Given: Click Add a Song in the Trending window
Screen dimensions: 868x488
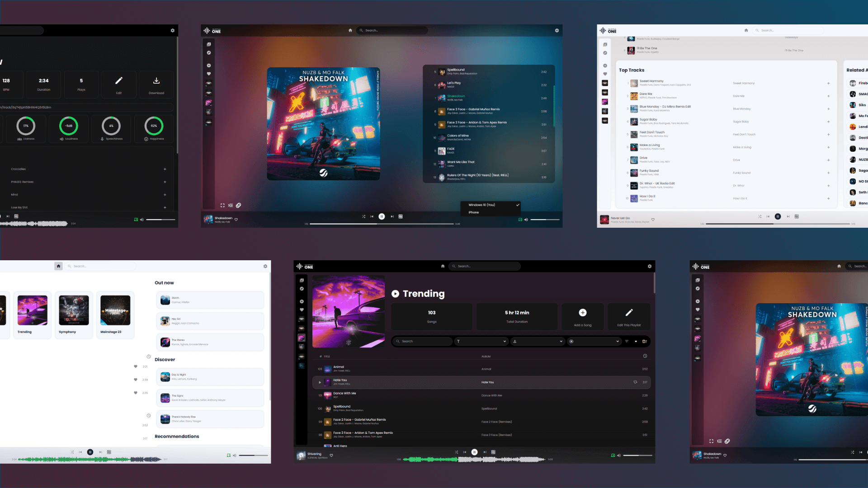Looking at the screenshot, I should click(x=582, y=316).
